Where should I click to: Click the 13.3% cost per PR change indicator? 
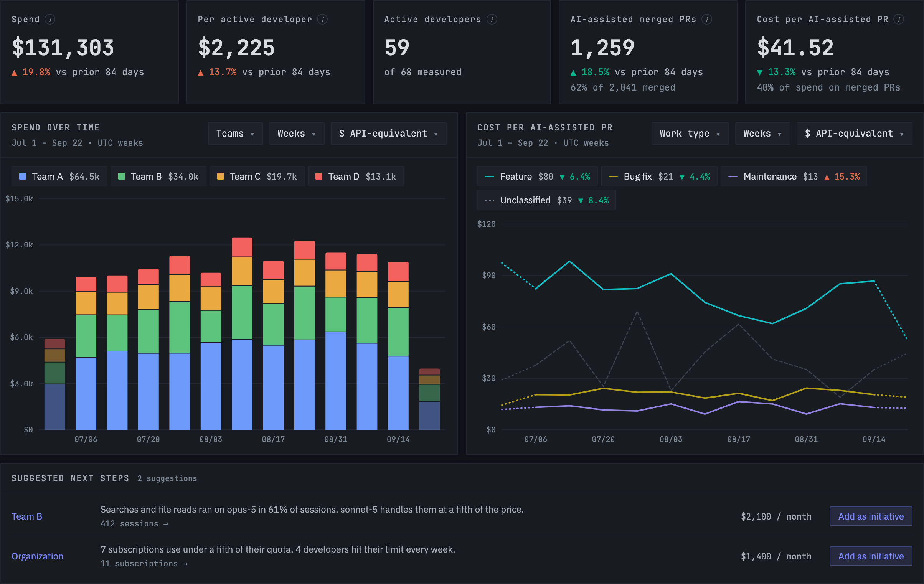click(776, 72)
